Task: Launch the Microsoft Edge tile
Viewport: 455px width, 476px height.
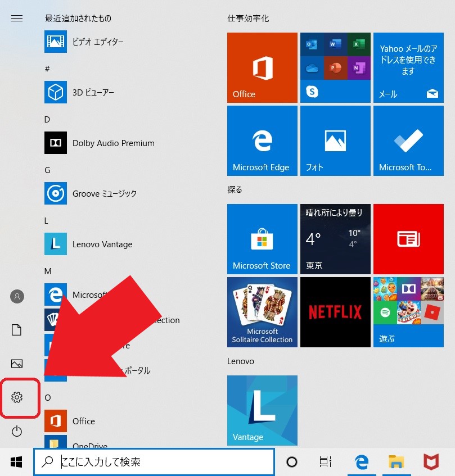Action: pos(262,141)
